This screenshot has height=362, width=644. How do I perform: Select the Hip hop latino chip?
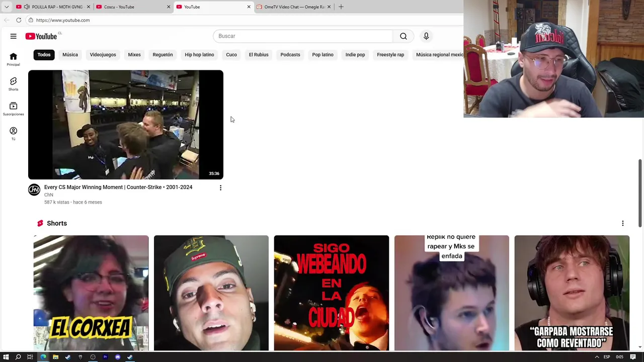pos(199,54)
